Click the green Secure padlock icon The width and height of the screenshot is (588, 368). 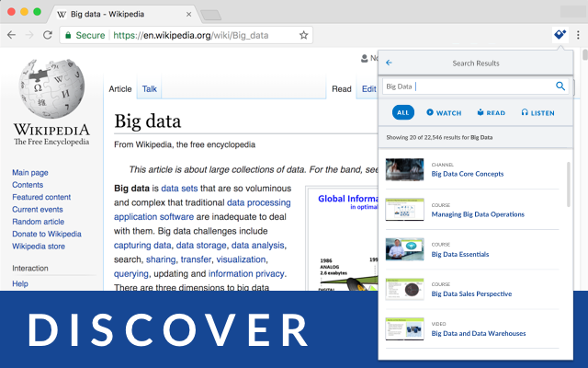(x=68, y=35)
